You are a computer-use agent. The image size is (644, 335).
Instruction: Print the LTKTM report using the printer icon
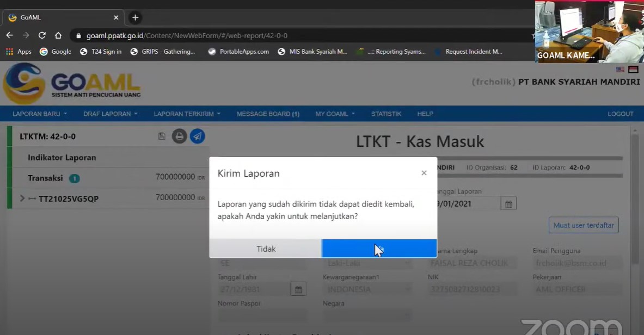click(x=179, y=136)
